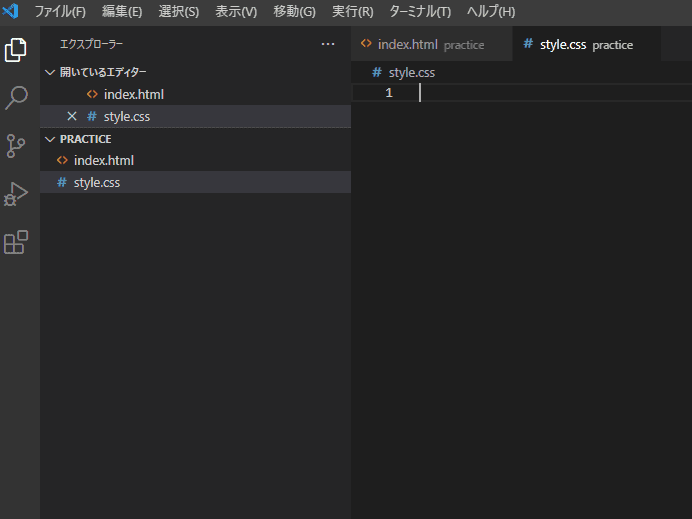The height and width of the screenshot is (519, 692).
Task: Open the ファイル(F) menu
Action: pos(60,12)
